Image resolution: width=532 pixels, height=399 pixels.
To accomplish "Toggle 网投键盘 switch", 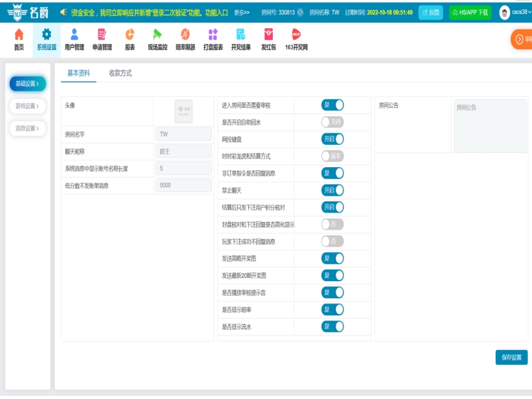I will pyautogui.click(x=333, y=139).
